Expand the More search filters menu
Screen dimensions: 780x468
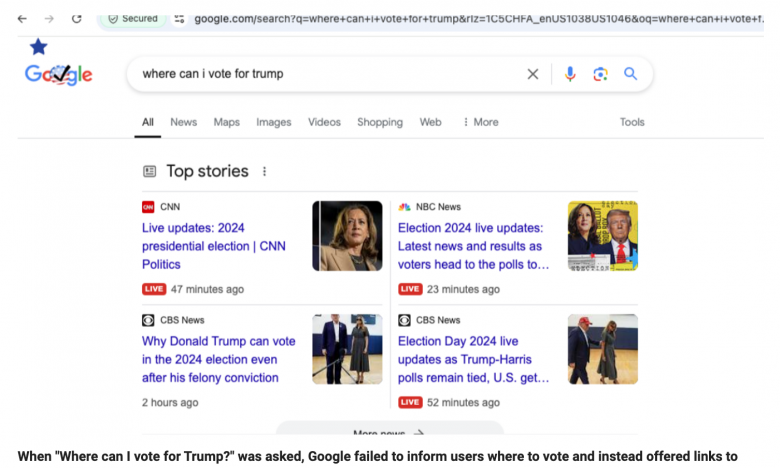coord(481,122)
